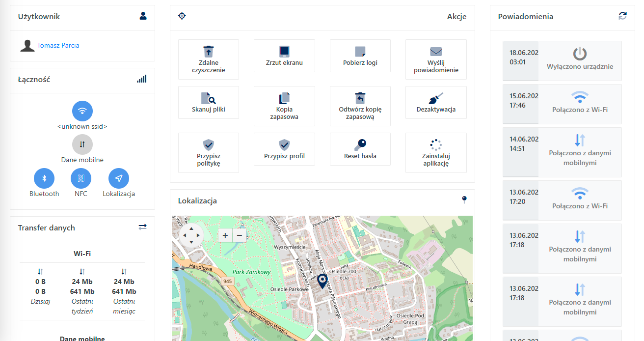Click the pin icon in Lokalizacja header
This screenshot has height=341, width=644.
[464, 199]
